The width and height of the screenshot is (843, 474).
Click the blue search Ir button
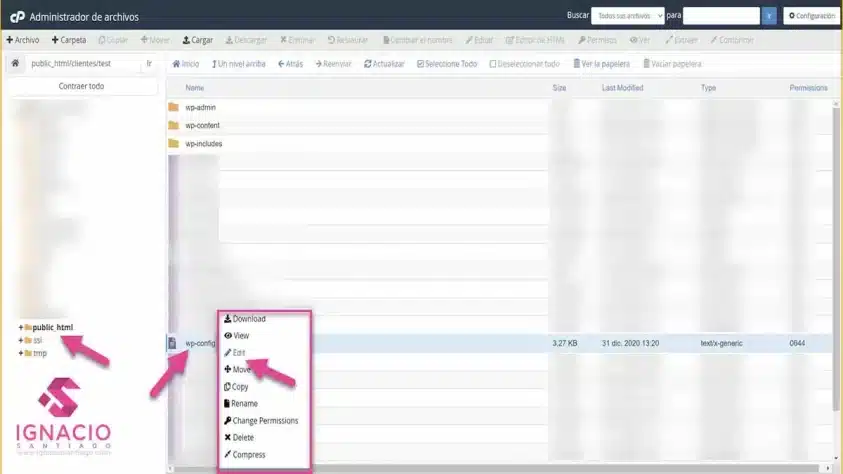tap(769, 16)
